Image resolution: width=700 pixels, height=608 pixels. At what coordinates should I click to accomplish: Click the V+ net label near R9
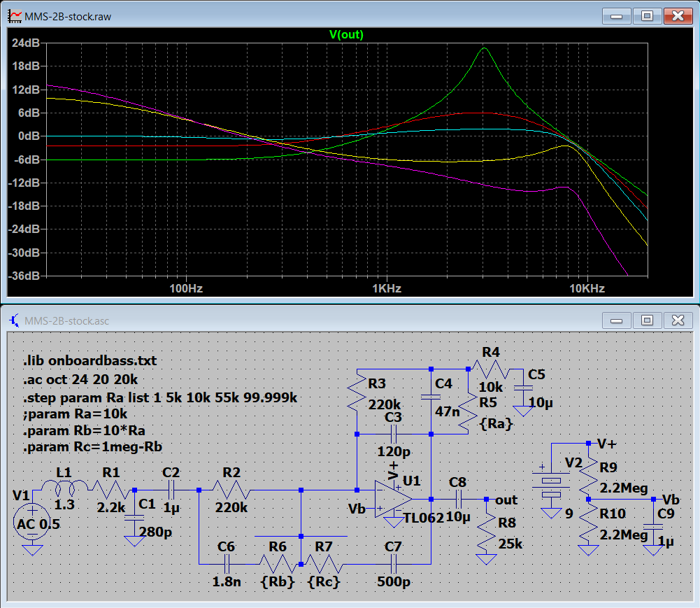click(x=606, y=444)
